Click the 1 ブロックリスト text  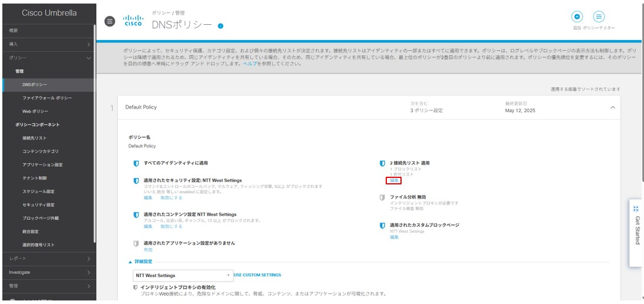(x=405, y=169)
